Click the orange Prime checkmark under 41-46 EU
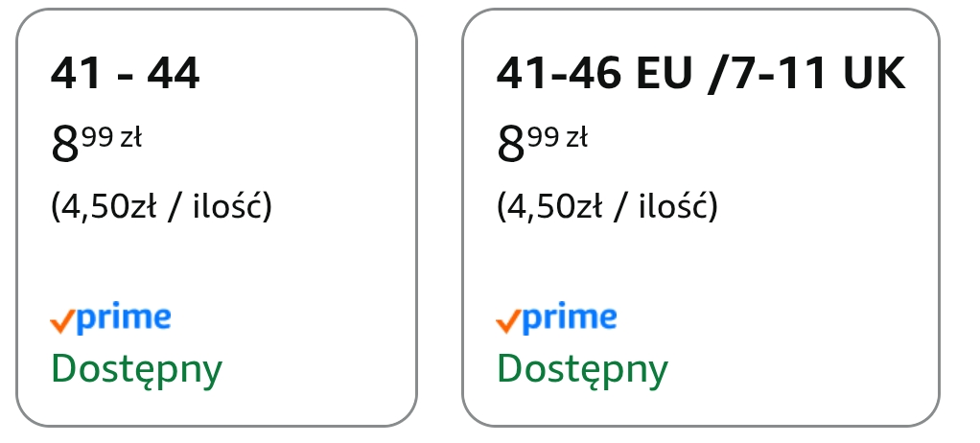The width and height of the screenshot is (980, 443). click(x=508, y=322)
